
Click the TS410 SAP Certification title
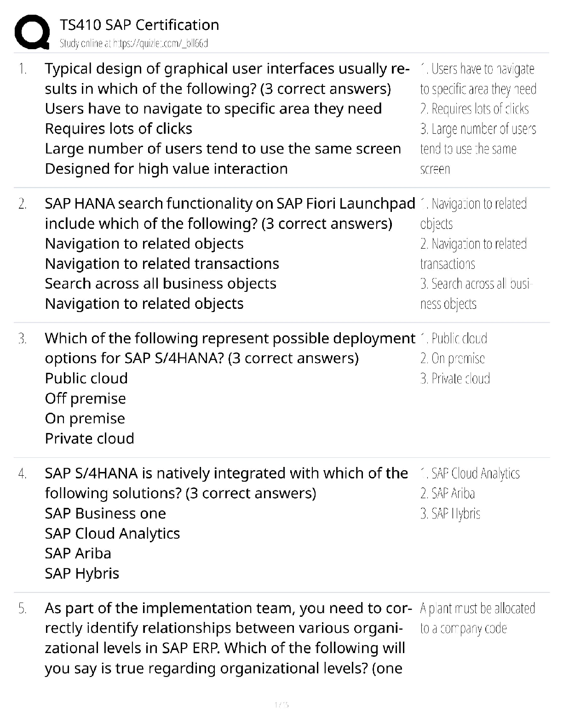(x=139, y=25)
